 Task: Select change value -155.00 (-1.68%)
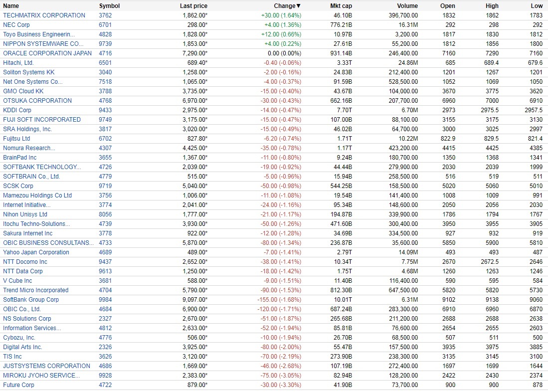[279, 299]
